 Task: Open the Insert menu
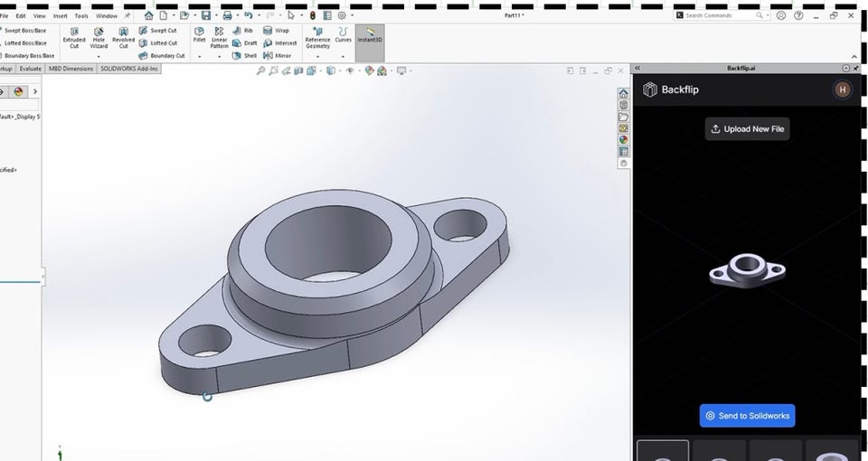61,16
